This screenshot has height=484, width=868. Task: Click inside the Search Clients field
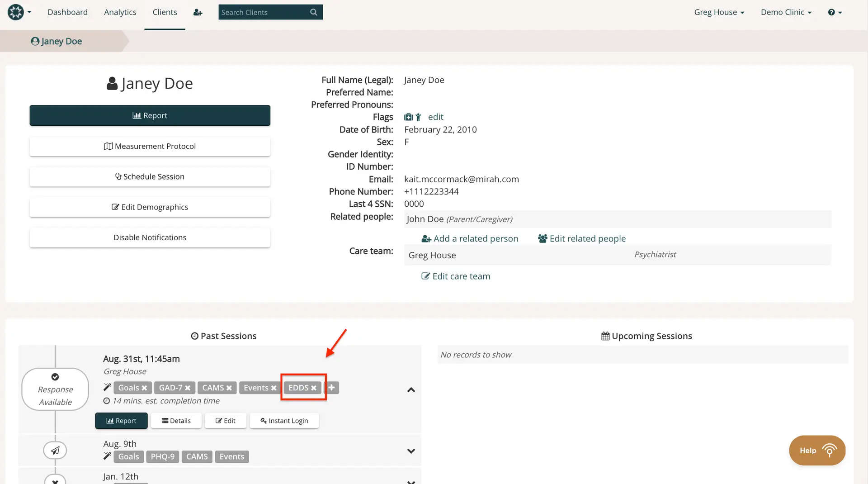pos(262,12)
